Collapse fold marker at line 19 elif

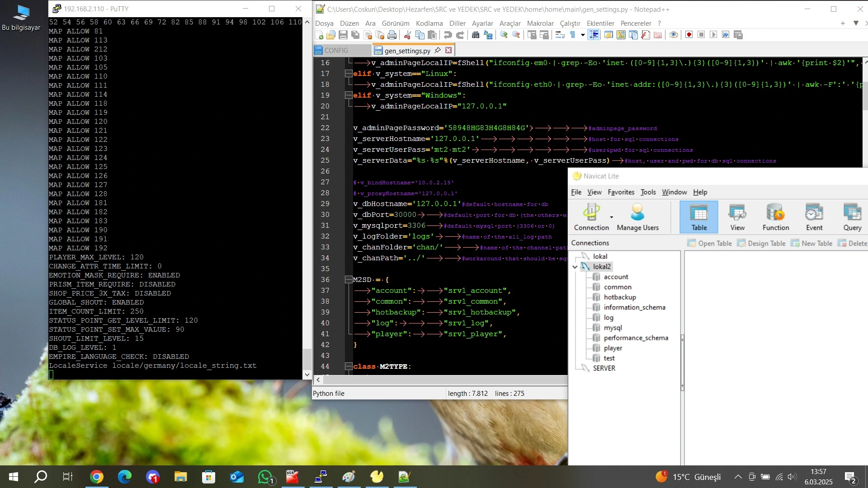point(348,95)
